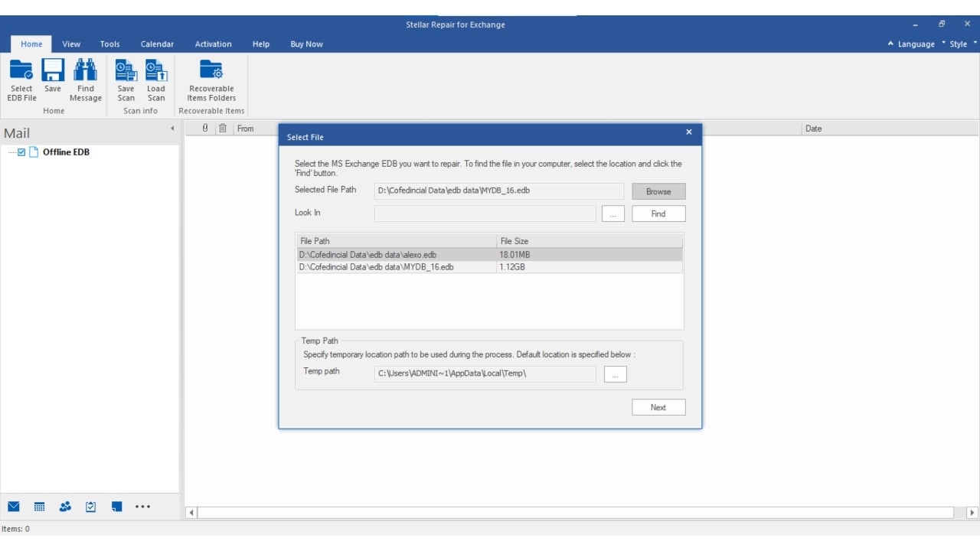The image size is (980, 551).
Task: Collapse the Mail navigation pane arrow
Action: 171,129
